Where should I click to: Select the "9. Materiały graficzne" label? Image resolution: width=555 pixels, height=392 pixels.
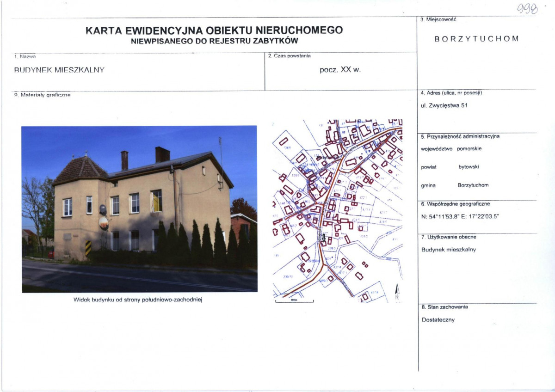(x=42, y=95)
